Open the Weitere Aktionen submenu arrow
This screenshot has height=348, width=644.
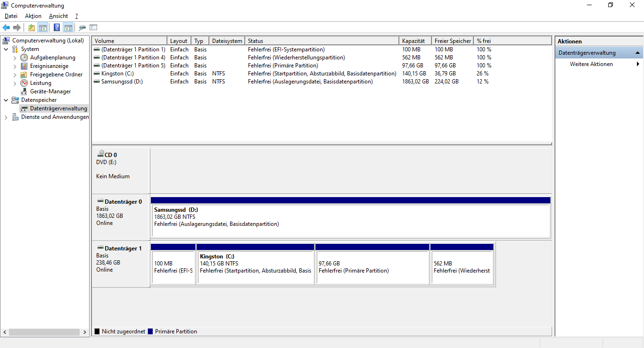coord(638,64)
